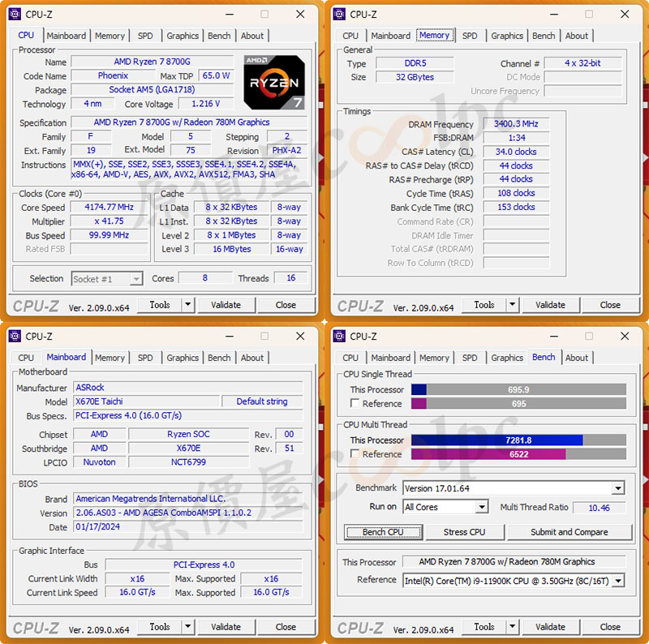The height and width of the screenshot is (644, 649).
Task: Select the Graphics tab in the Memory tab window
Action: click(507, 36)
